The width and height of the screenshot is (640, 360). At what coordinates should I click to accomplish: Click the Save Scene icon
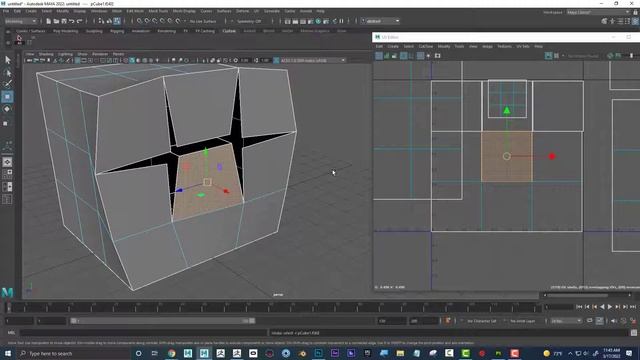pyautogui.click(x=64, y=21)
